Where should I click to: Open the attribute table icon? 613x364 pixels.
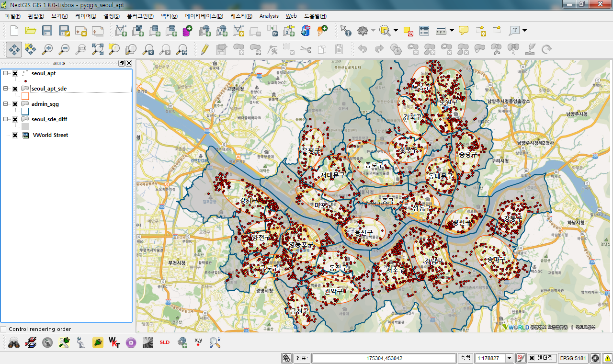[x=424, y=31]
